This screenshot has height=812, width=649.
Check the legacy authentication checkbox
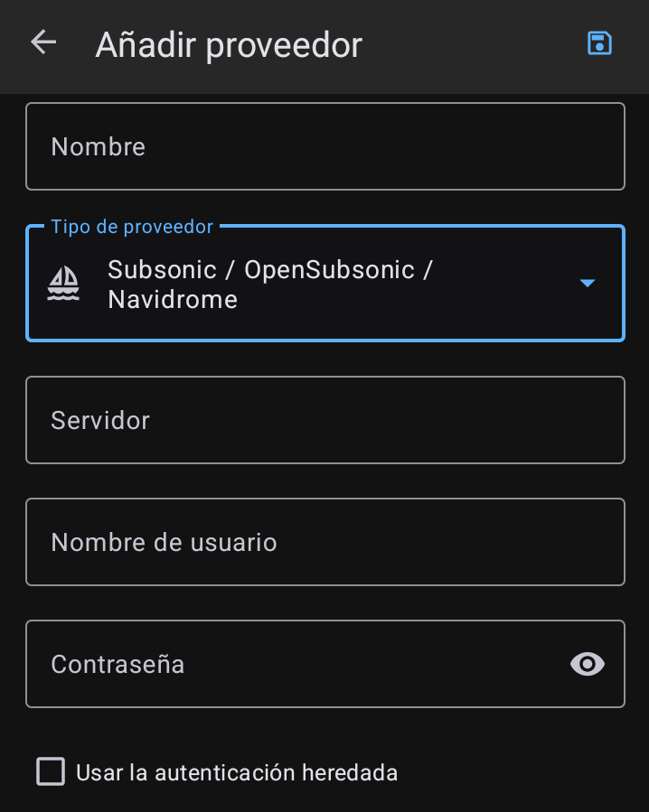tap(50, 771)
